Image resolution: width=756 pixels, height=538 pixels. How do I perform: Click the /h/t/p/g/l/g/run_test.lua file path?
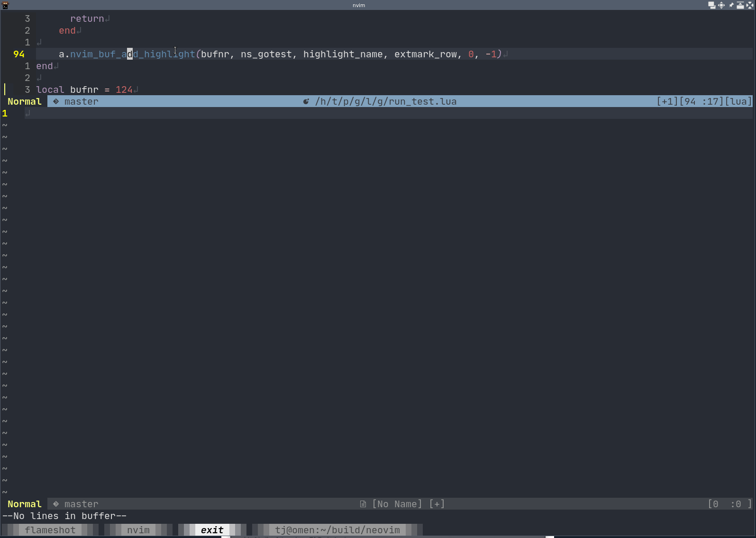[x=386, y=101]
